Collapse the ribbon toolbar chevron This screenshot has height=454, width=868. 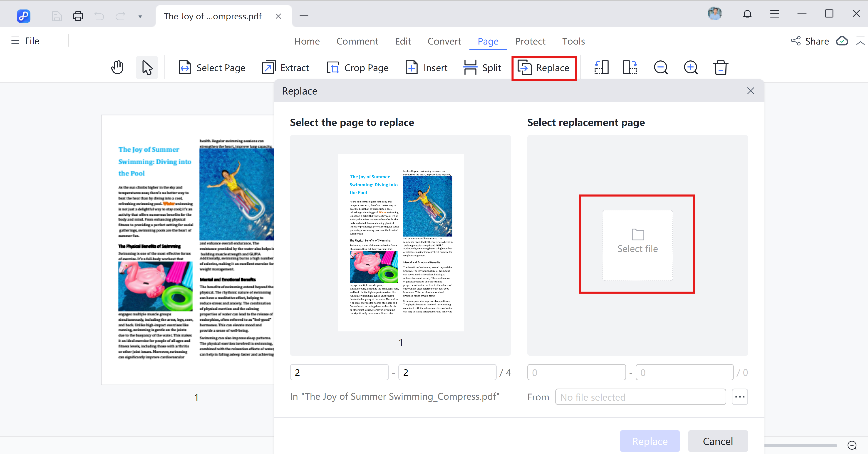tap(860, 41)
